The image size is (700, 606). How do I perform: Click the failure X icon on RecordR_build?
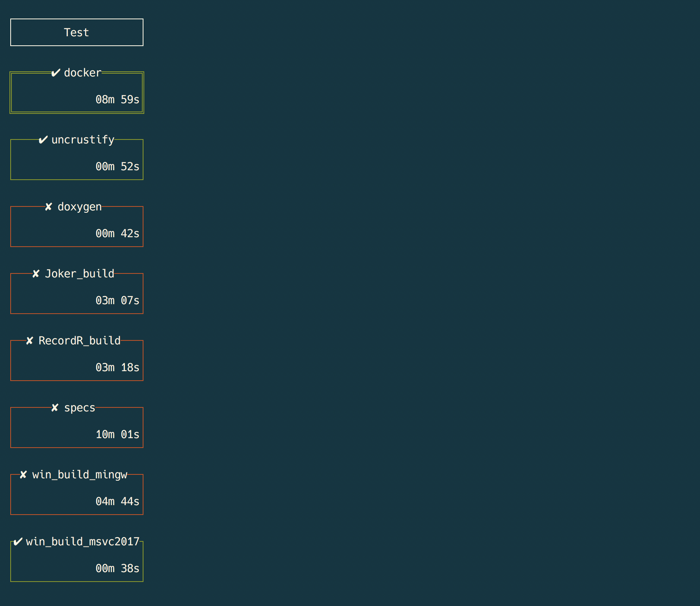pyautogui.click(x=29, y=340)
